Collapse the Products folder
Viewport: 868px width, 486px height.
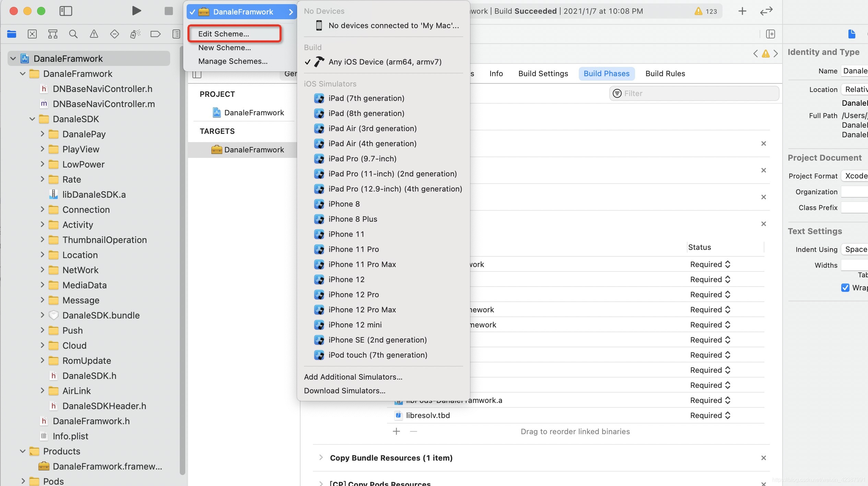pyautogui.click(x=23, y=451)
